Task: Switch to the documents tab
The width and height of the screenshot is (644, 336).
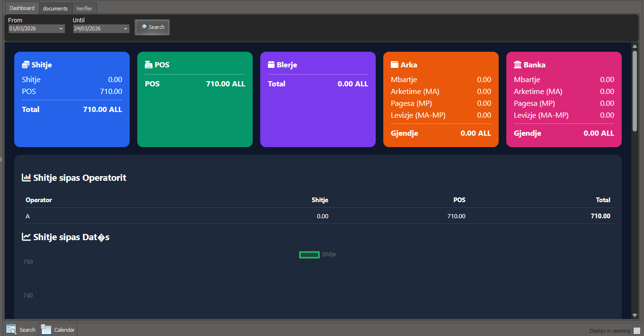Action: [55, 9]
